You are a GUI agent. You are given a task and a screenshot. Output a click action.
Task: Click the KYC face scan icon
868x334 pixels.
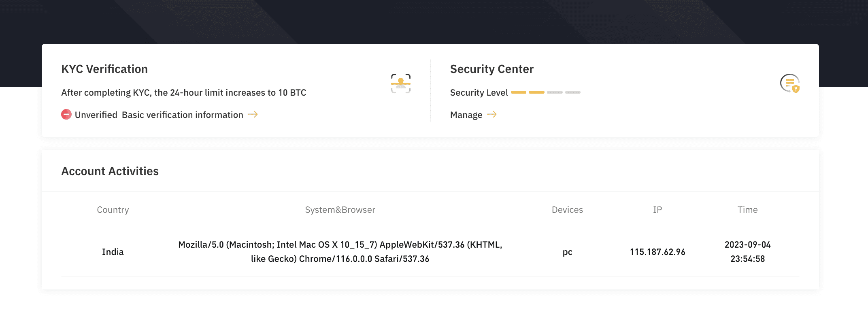pyautogui.click(x=400, y=83)
